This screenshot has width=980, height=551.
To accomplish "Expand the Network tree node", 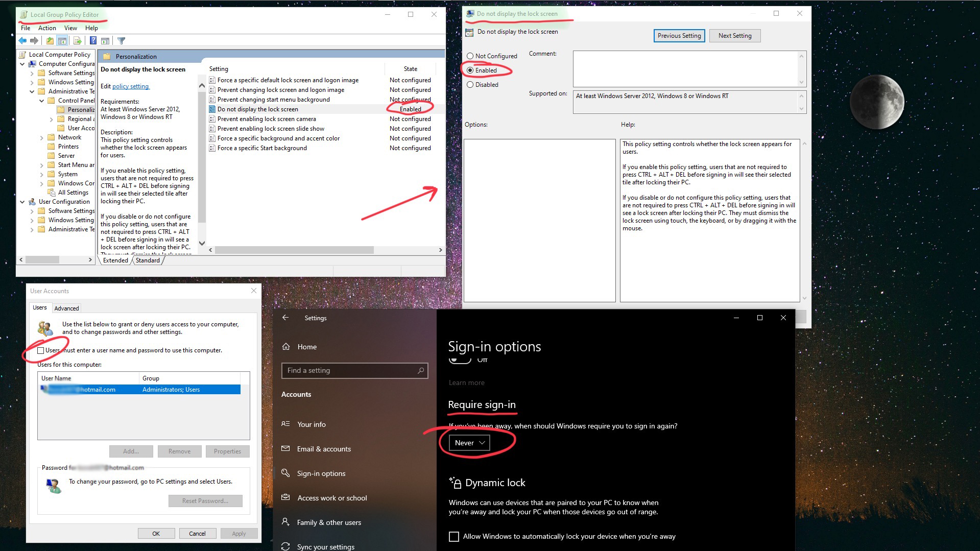I will [43, 137].
